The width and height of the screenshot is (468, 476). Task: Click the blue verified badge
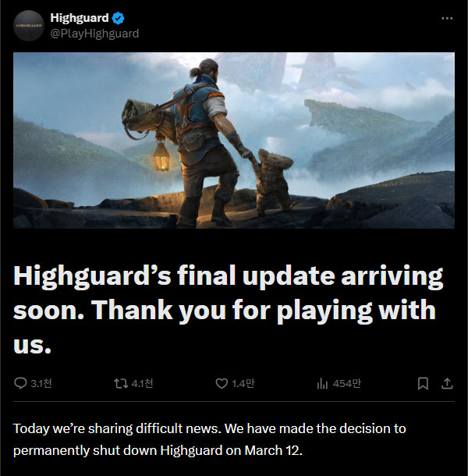(118, 18)
